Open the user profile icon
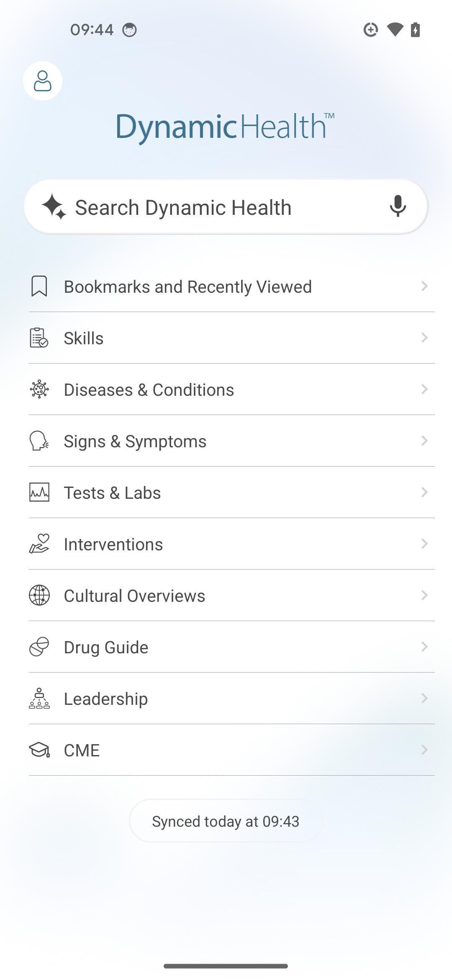The image size is (452, 980). point(43,81)
